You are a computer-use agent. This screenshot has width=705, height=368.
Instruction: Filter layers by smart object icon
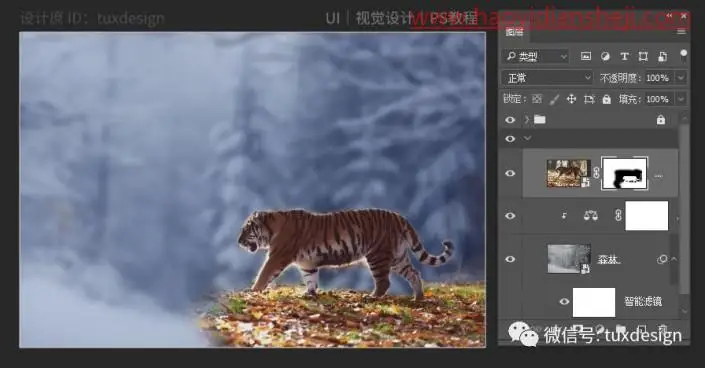point(663,56)
